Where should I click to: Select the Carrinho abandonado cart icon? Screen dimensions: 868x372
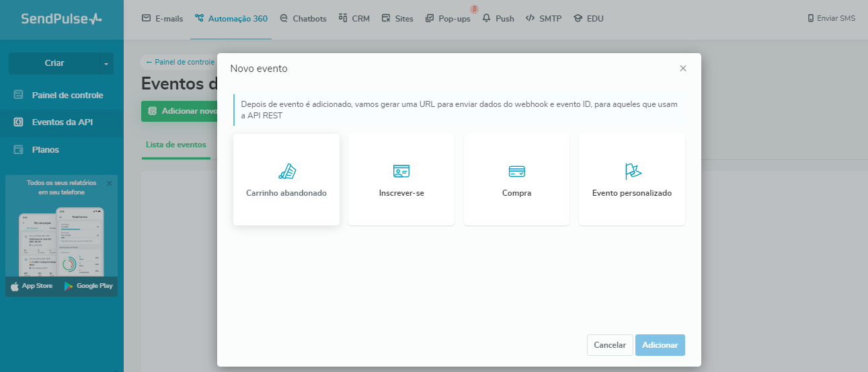tap(286, 172)
